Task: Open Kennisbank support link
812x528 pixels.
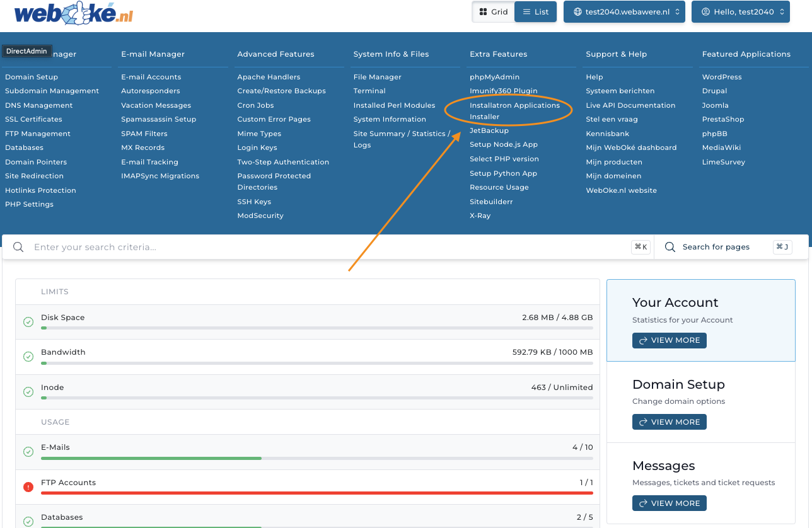Action: point(608,134)
